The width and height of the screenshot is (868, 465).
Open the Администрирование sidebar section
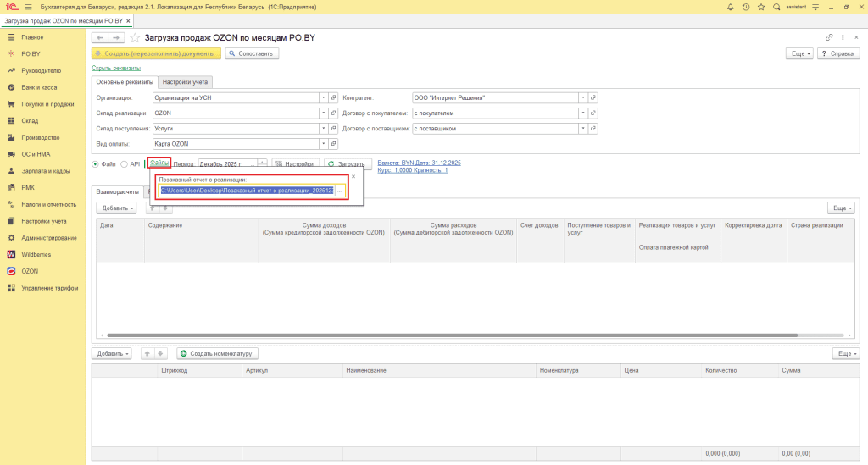[x=48, y=238]
